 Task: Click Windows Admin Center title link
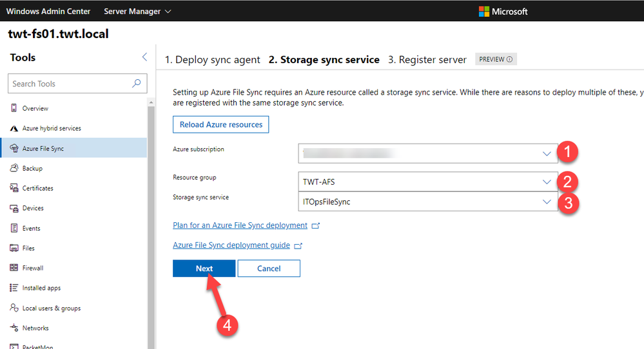pos(48,12)
